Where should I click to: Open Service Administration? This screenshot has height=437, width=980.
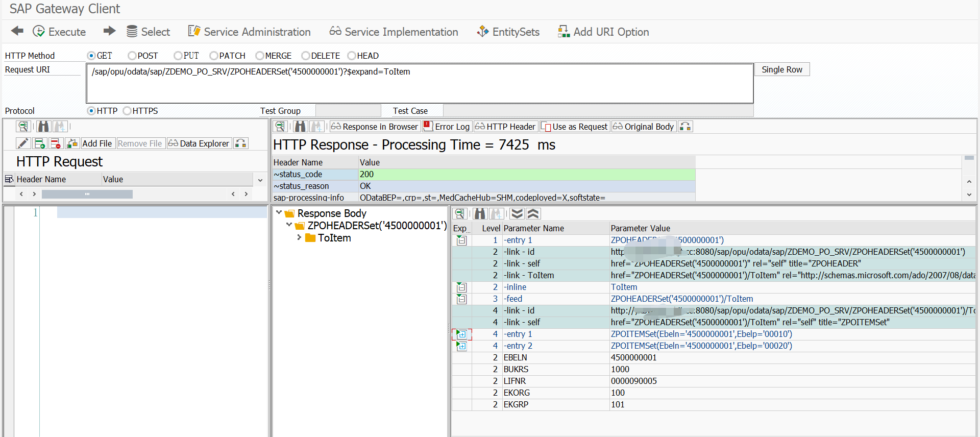(249, 32)
